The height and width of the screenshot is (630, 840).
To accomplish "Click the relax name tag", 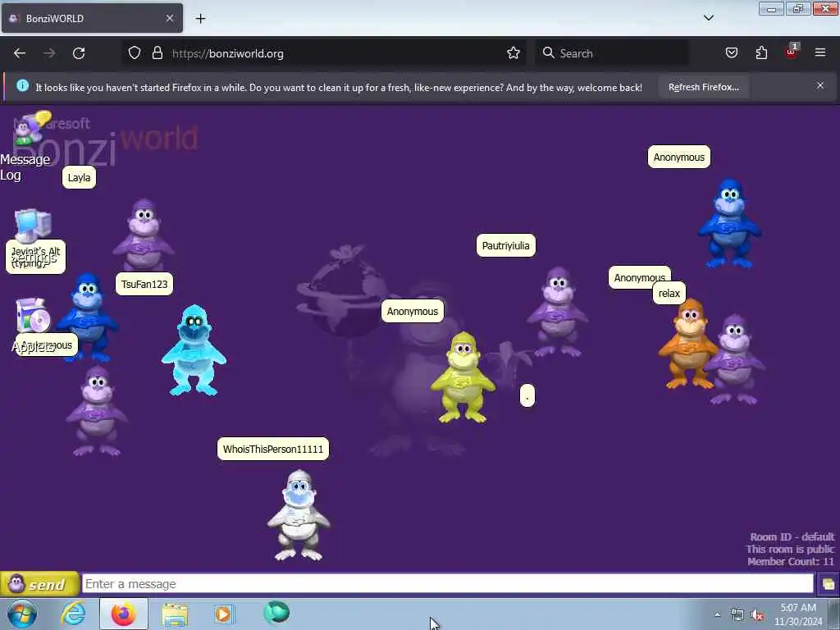I will pyautogui.click(x=669, y=293).
